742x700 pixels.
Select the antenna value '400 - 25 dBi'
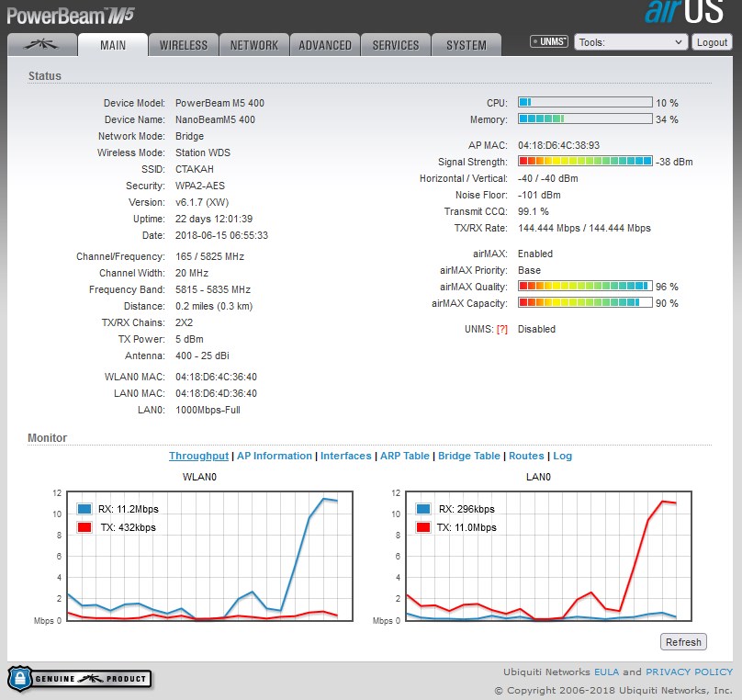pos(202,356)
